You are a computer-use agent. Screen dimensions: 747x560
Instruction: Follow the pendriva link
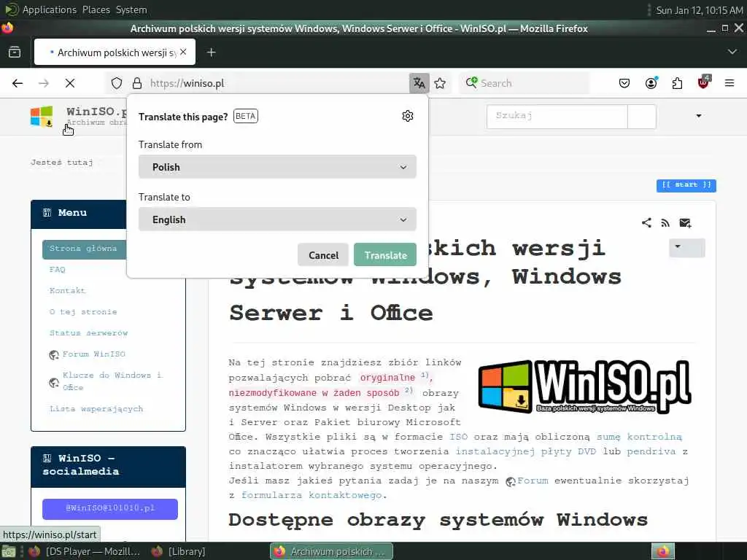[651, 451]
